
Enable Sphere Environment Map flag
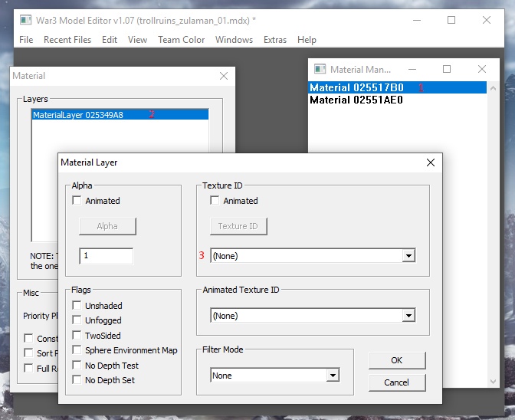tap(77, 350)
